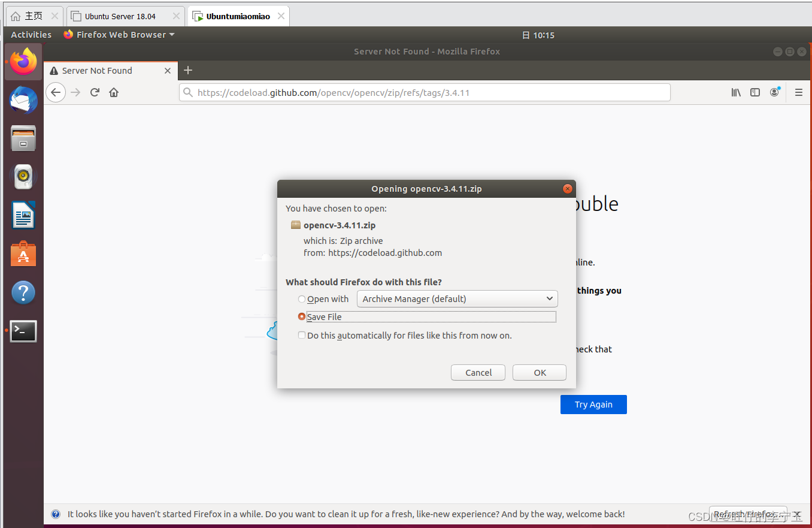The image size is (812, 528).
Task: Go forward one page in Firefox
Action: [x=75, y=92]
